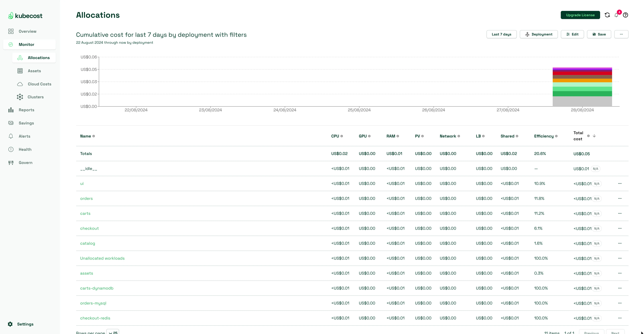Go to Cloud Costs in sidebar
The image size is (644, 334).
point(39,84)
